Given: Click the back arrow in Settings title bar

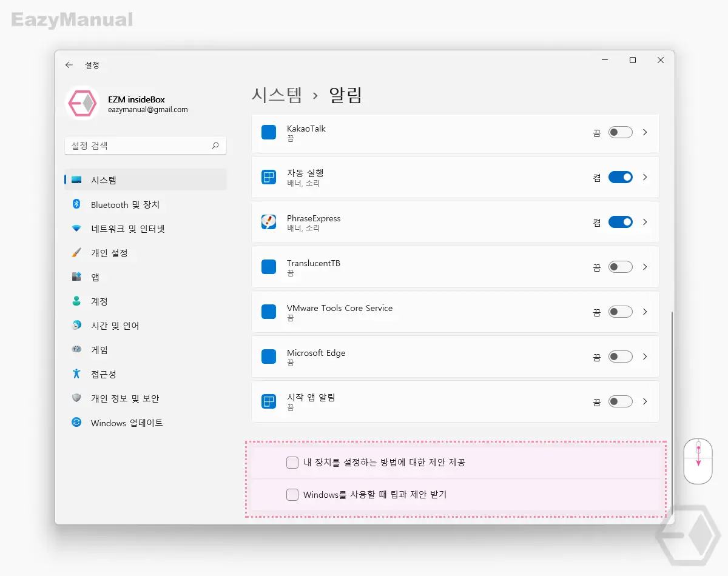Looking at the screenshot, I should (69, 65).
